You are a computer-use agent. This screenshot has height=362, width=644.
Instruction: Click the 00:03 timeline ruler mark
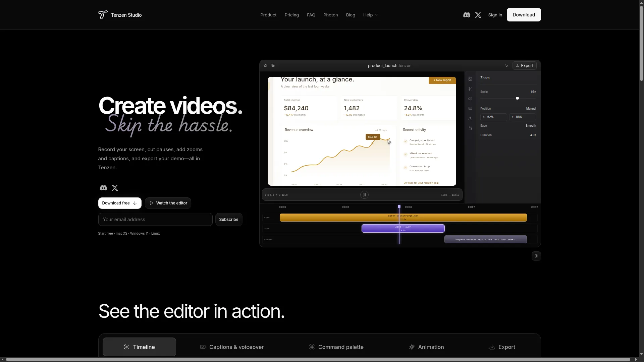coord(345,207)
